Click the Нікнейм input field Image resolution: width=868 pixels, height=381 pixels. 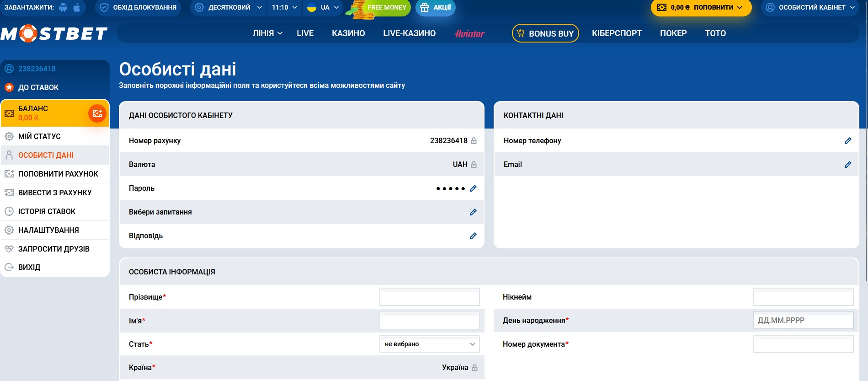pyautogui.click(x=803, y=297)
